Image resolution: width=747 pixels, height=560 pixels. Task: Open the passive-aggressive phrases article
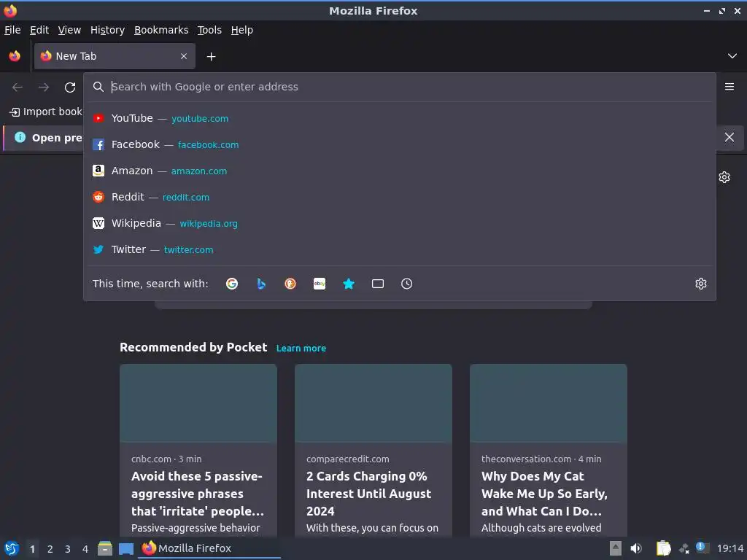(x=197, y=494)
